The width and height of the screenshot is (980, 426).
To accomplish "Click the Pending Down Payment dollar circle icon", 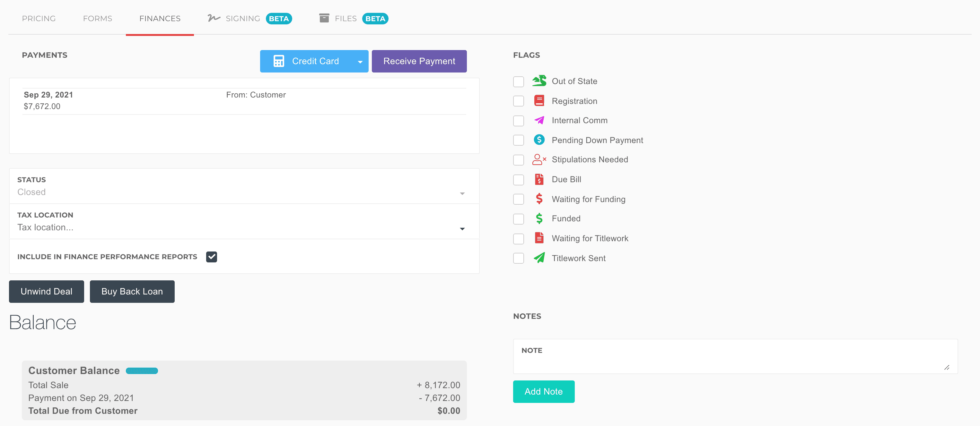I will coord(539,140).
